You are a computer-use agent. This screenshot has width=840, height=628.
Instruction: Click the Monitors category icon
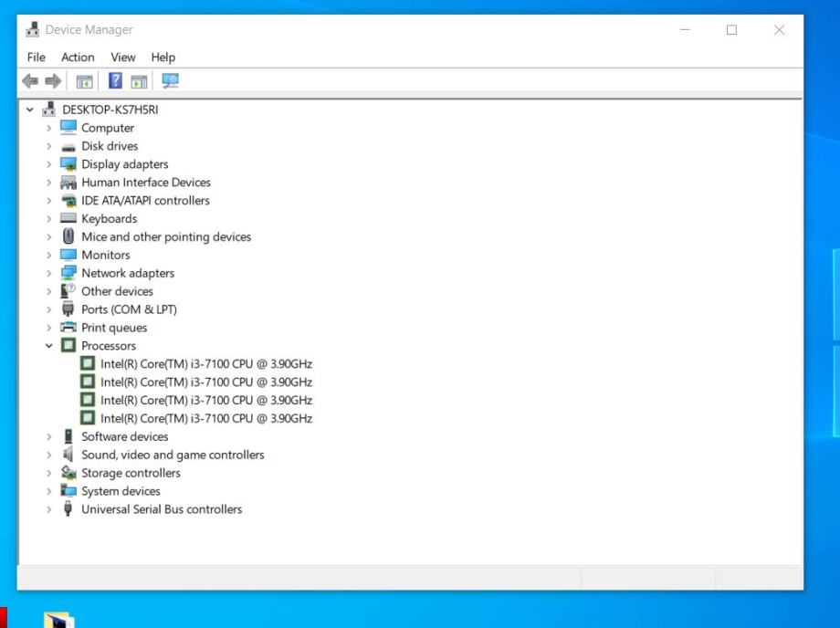[68, 255]
